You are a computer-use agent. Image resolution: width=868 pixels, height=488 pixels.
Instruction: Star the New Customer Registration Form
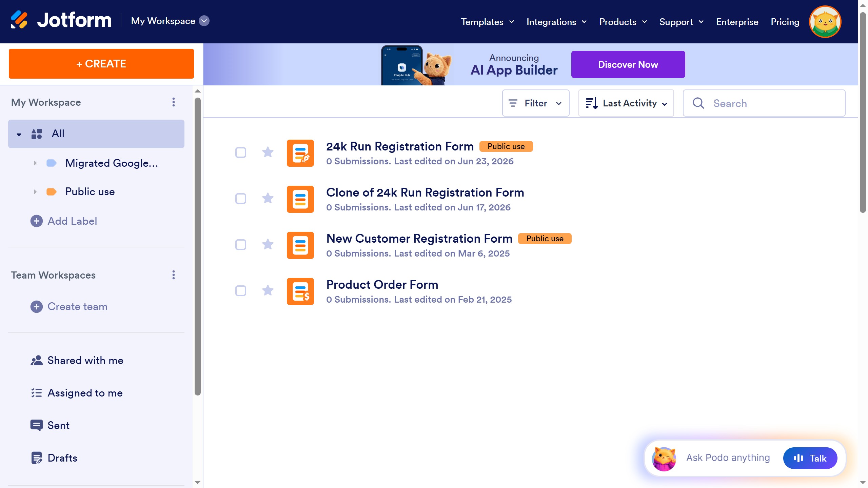[268, 244]
